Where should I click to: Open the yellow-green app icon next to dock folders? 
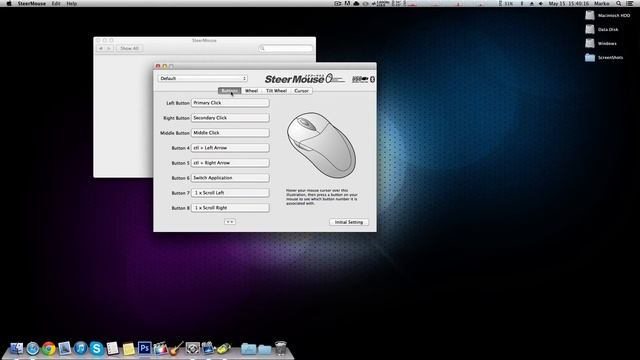[x=224, y=349]
